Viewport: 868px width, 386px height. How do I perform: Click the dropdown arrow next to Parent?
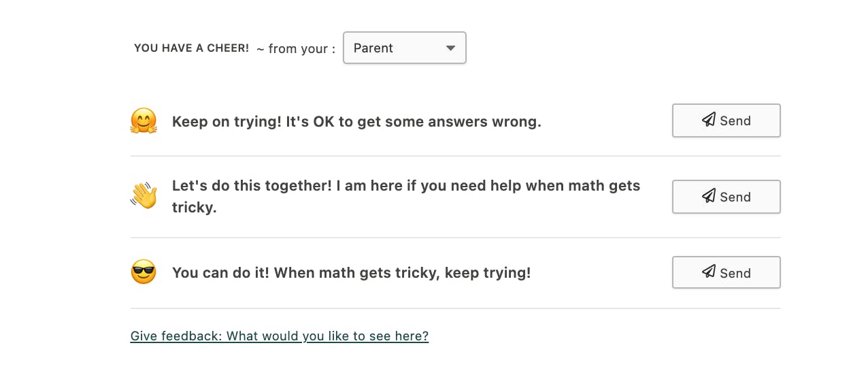[450, 48]
